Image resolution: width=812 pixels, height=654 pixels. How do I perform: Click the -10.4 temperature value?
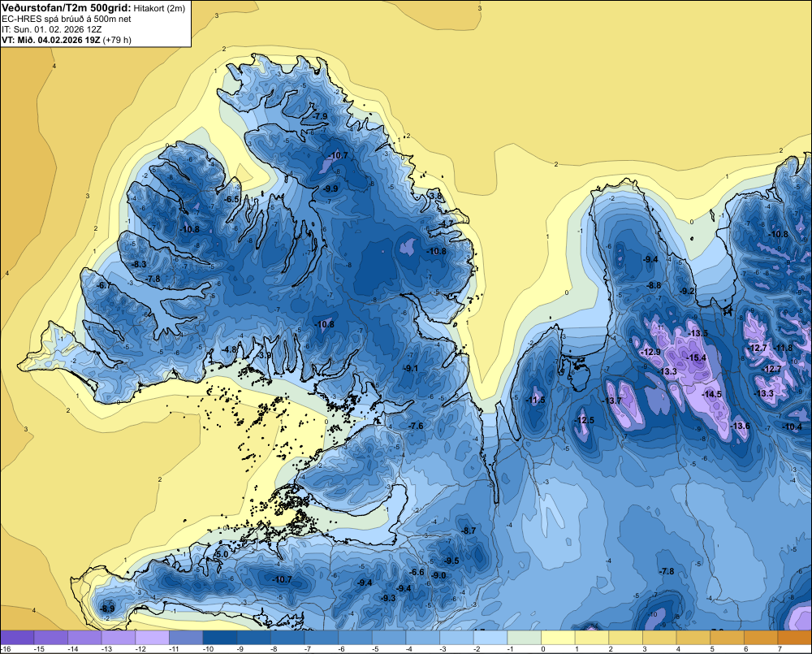tap(793, 427)
